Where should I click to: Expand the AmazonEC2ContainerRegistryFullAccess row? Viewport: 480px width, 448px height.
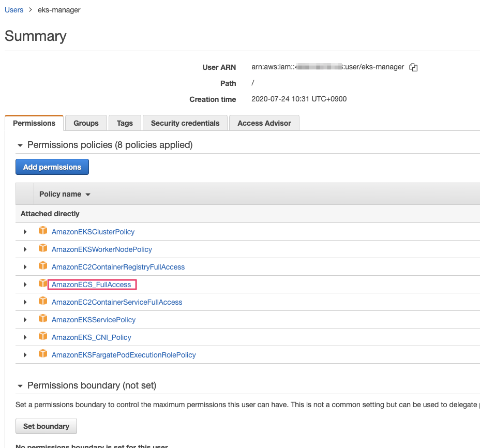(x=25, y=267)
